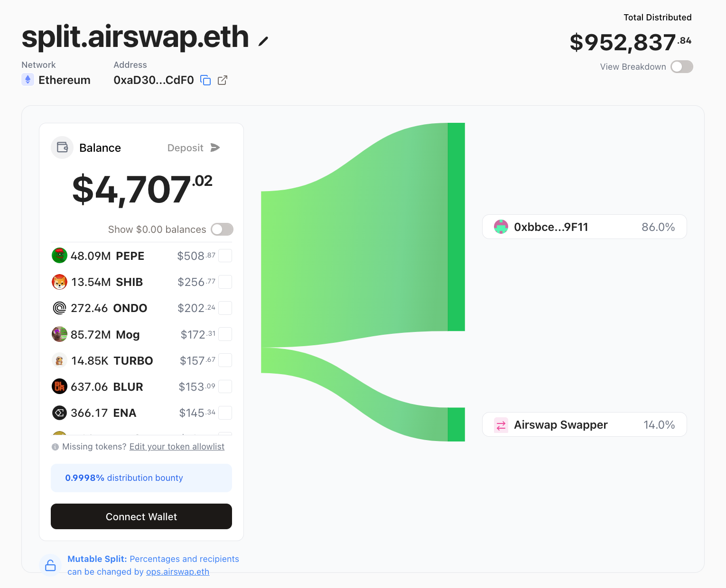
Task: Open the ops.airswap.eth link
Action: [x=177, y=572]
